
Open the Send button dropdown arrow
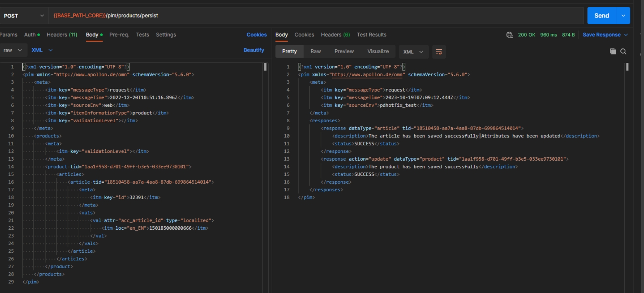[x=623, y=16]
